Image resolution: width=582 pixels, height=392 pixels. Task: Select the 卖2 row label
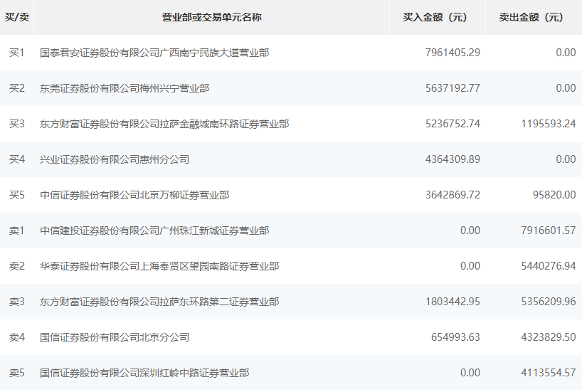point(16,267)
